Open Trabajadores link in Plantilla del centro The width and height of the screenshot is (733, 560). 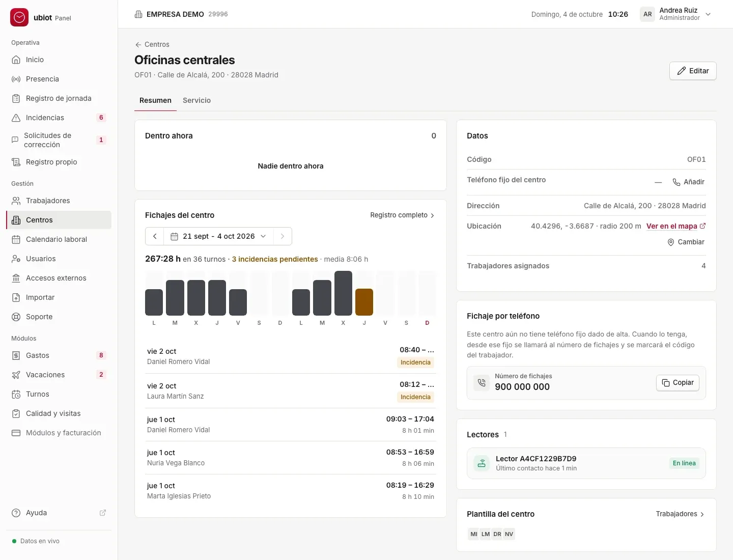click(680, 514)
